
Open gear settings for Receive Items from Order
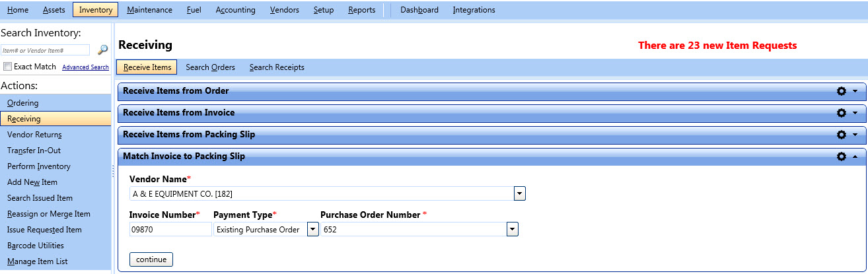[x=842, y=91]
